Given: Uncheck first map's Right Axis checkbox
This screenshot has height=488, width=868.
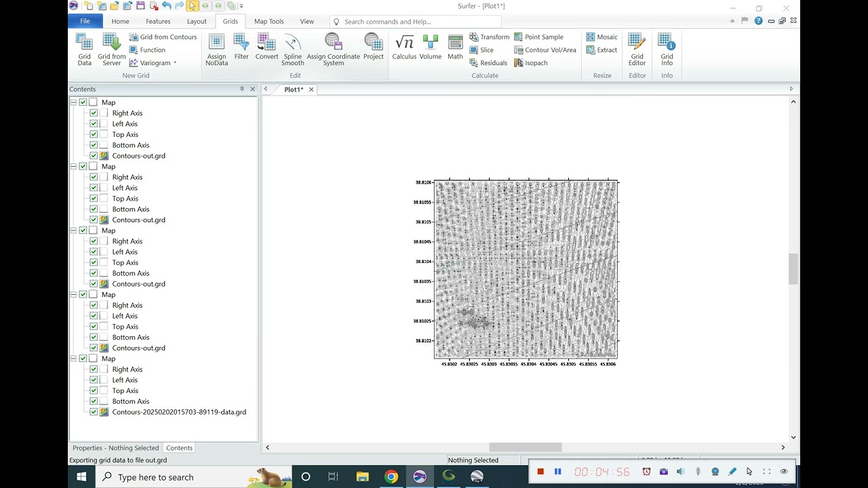Looking at the screenshot, I should pos(94,113).
